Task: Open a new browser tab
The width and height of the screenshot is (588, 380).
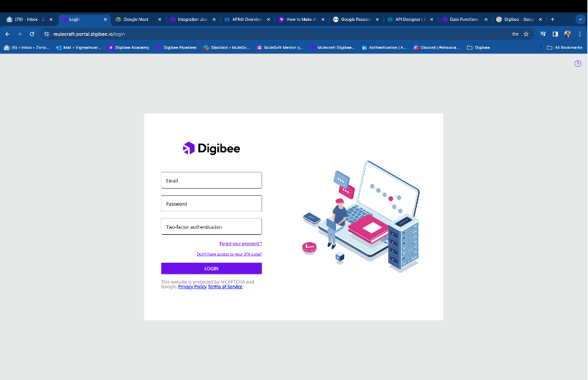Action: click(553, 20)
